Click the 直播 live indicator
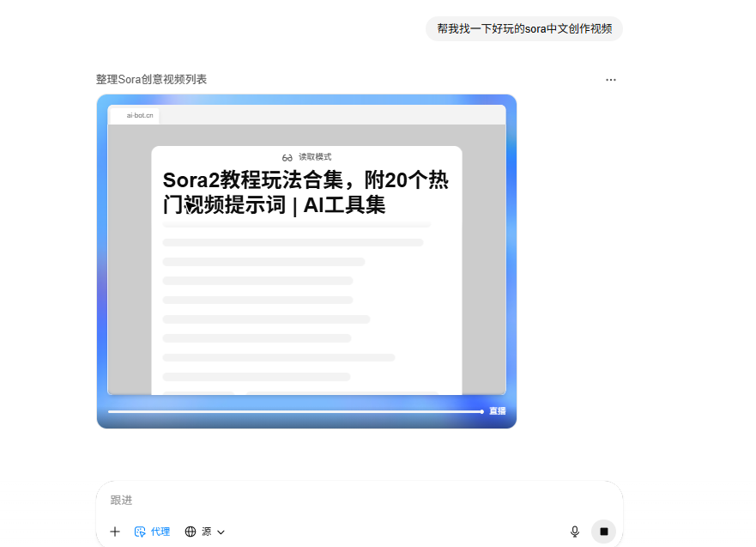The height and width of the screenshot is (547, 756). pos(497,411)
